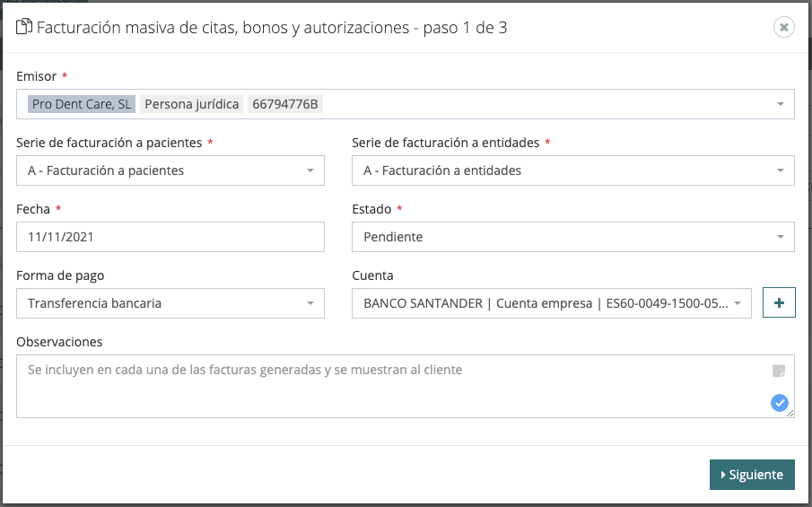Click the Observaciones field label
The height and width of the screenshot is (507, 812).
point(59,342)
